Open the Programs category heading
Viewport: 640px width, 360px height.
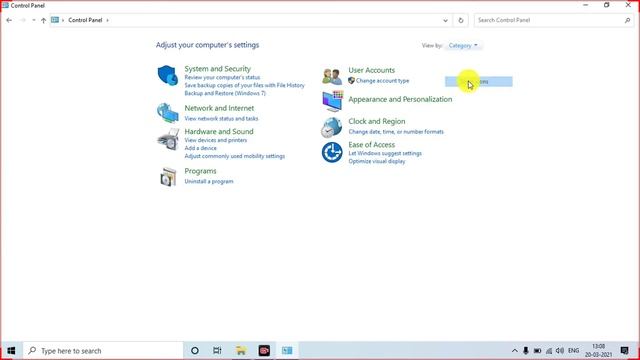200,171
